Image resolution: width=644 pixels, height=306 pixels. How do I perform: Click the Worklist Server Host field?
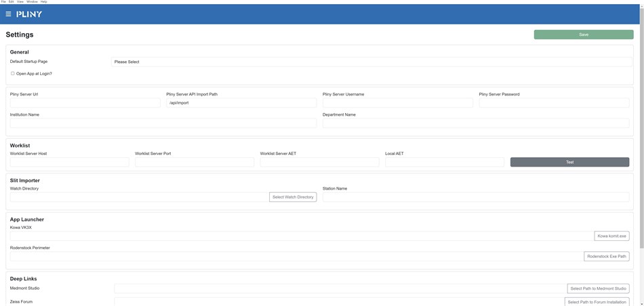[x=69, y=162]
